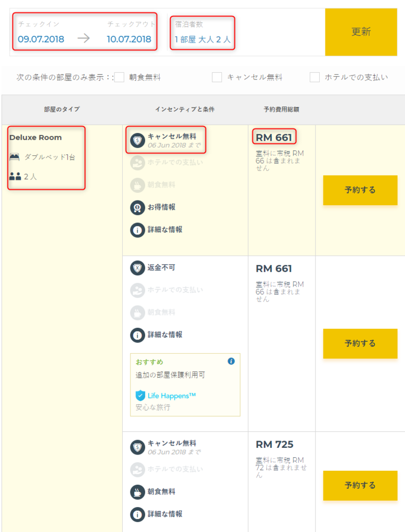Click the yellow 更新 update button
Viewport: 405px width, 532px height.
[x=361, y=32]
